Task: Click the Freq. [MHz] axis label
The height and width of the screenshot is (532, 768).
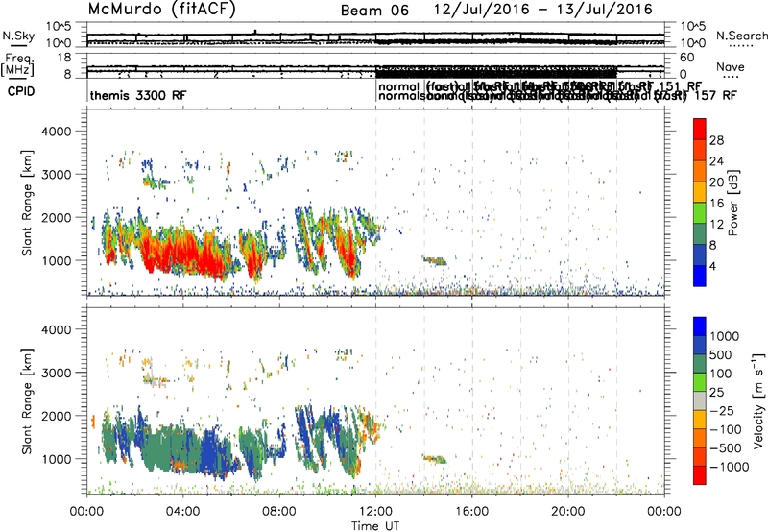Action: pos(18,65)
